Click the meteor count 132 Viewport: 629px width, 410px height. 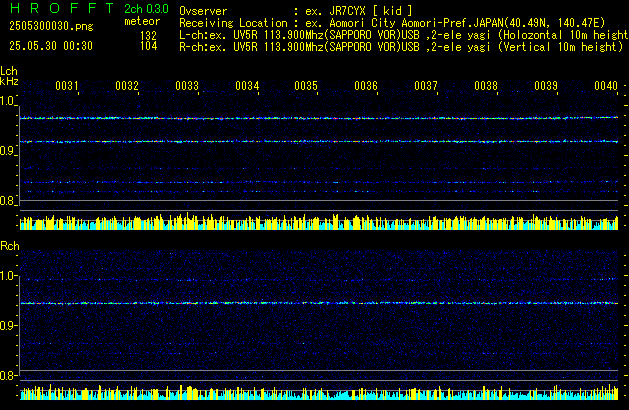coord(148,35)
